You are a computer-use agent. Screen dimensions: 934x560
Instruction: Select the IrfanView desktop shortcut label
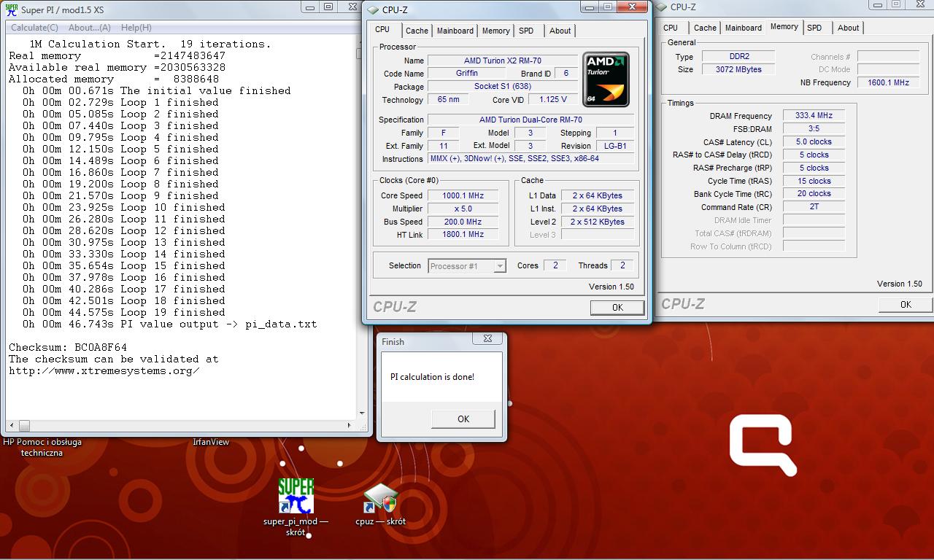(x=211, y=442)
